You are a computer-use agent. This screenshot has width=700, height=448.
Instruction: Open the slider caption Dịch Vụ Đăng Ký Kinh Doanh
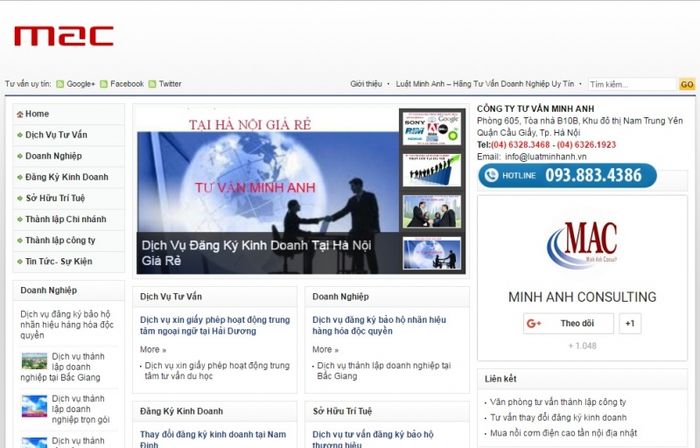point(256,253)
